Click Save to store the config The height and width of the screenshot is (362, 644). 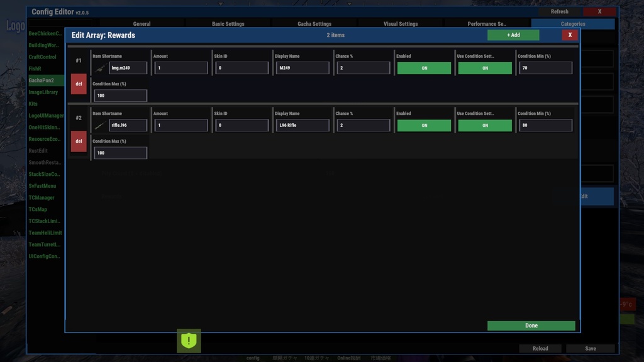[x=590, y=348]
